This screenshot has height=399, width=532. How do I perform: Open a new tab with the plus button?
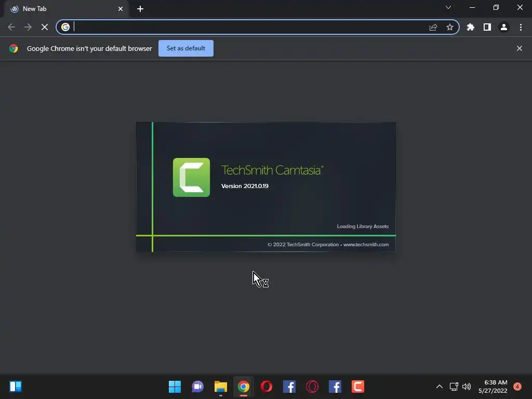pos(140,9)
